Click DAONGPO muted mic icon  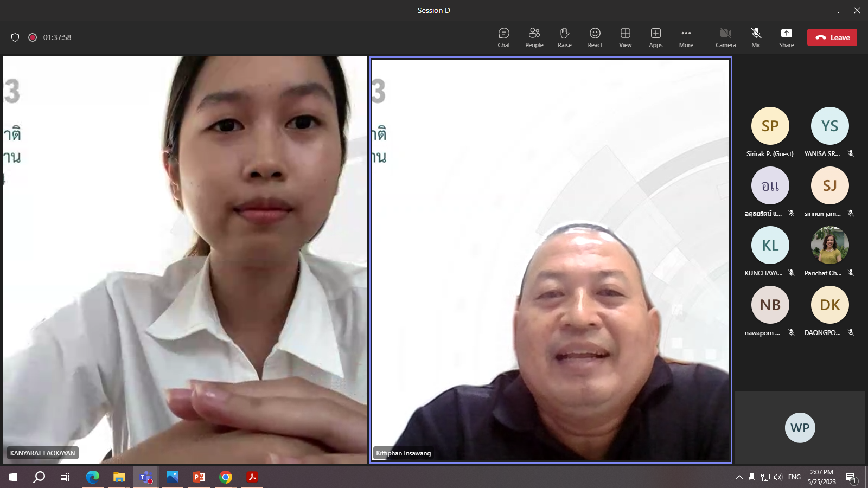851,332
